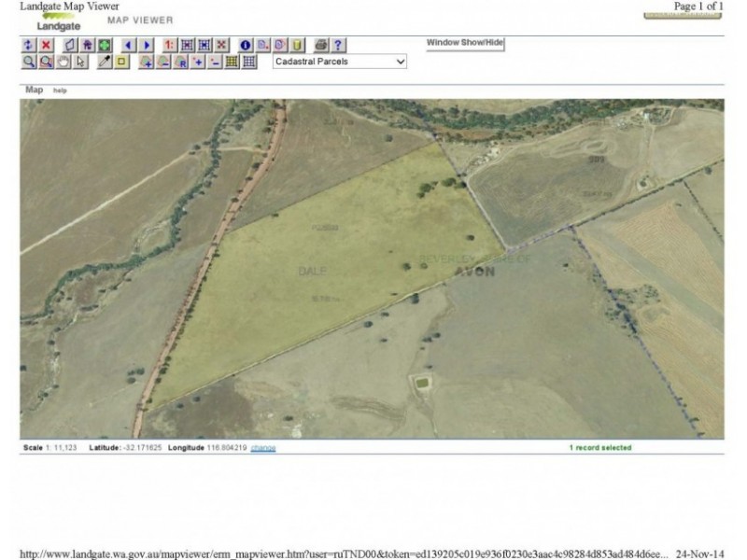Click the scale 1: icon

tap(169, 45)
